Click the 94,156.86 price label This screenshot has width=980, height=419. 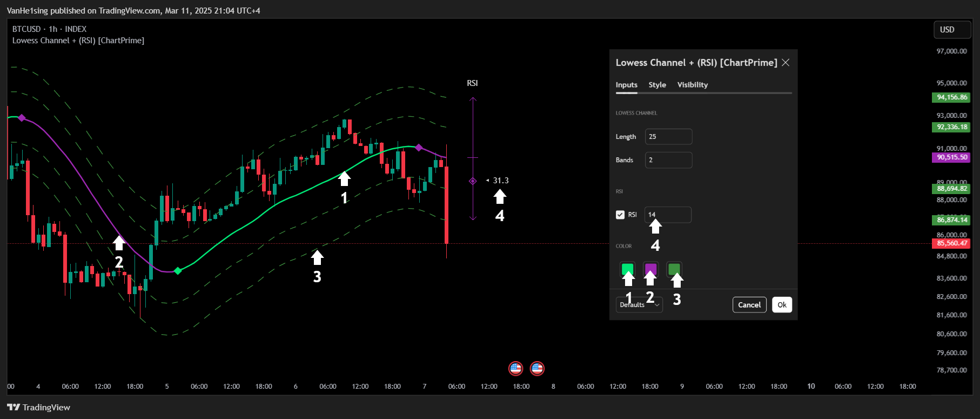click(x=951, y=97)
